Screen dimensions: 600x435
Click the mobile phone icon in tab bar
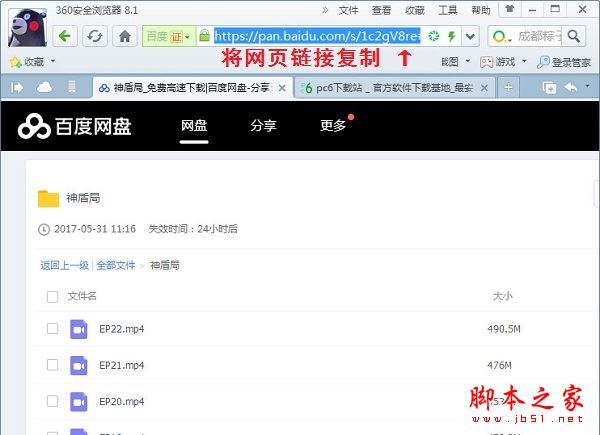(72, 86)
